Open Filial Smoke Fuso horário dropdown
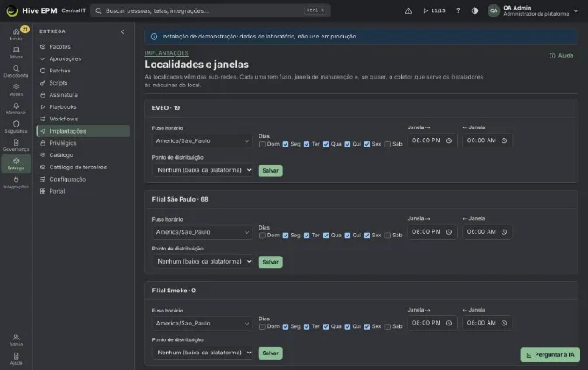This screenshot has height=370, width=588. [x=202, y=324]
